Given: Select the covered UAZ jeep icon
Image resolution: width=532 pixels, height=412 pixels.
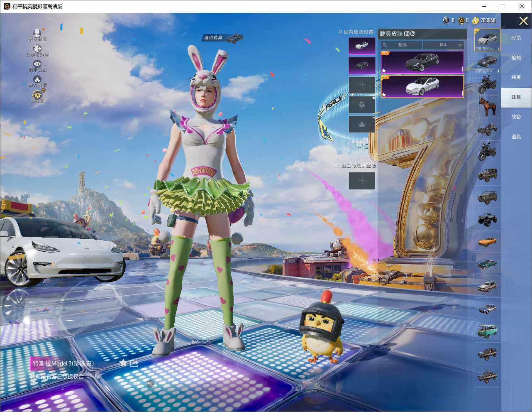Looking at the screenshot, I should tap(487, 174).
